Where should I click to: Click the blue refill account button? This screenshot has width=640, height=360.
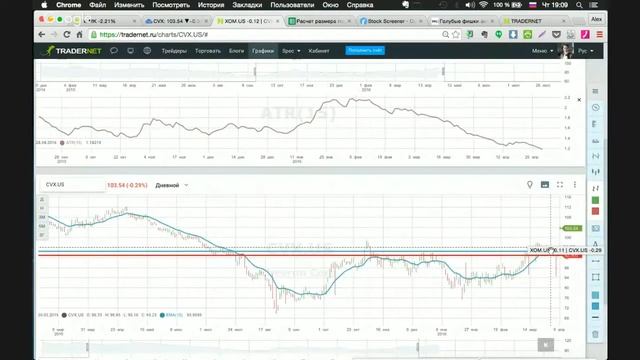tap(365, 50)
